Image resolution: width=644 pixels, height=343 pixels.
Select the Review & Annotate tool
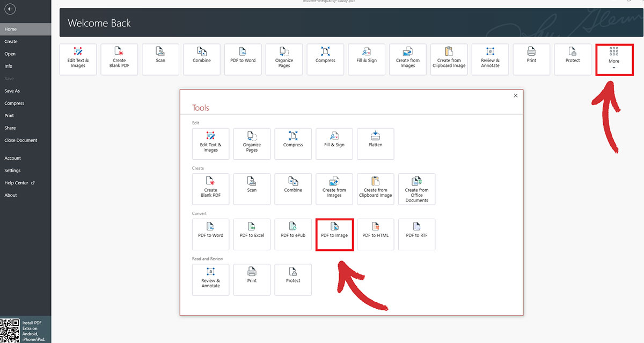click(210, 279)
